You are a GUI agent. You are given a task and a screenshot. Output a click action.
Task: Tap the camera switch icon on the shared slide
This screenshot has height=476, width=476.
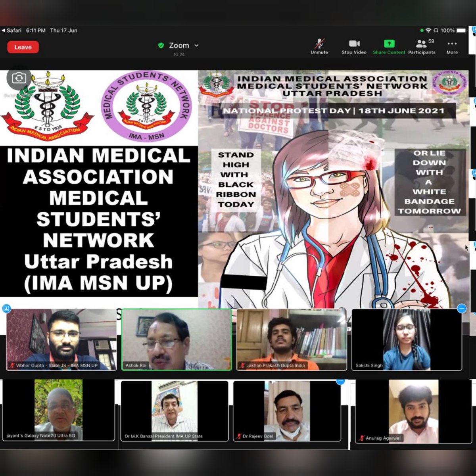pyautogui.click(x=18, y=78)
